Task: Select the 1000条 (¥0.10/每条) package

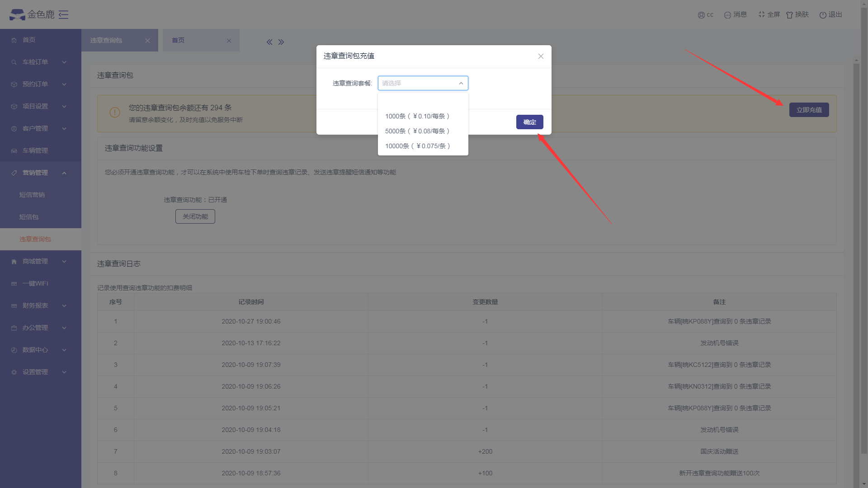Action: [423, 116]
